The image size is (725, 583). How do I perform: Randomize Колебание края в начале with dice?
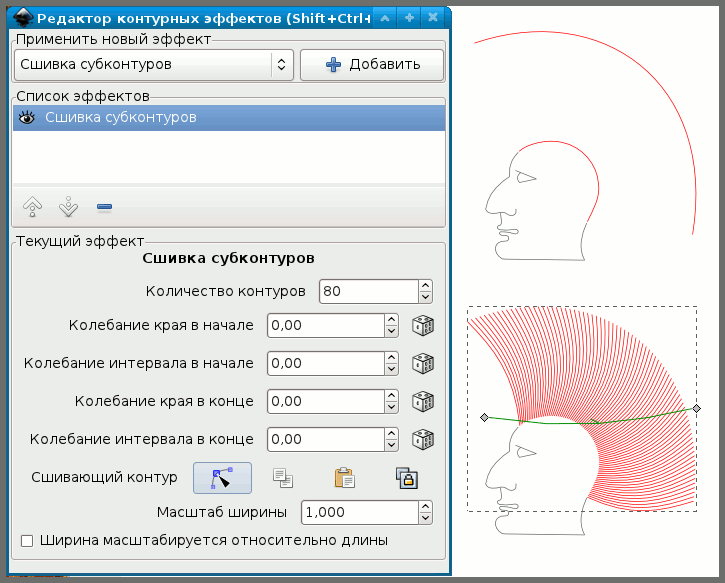(x=424, y=326)
